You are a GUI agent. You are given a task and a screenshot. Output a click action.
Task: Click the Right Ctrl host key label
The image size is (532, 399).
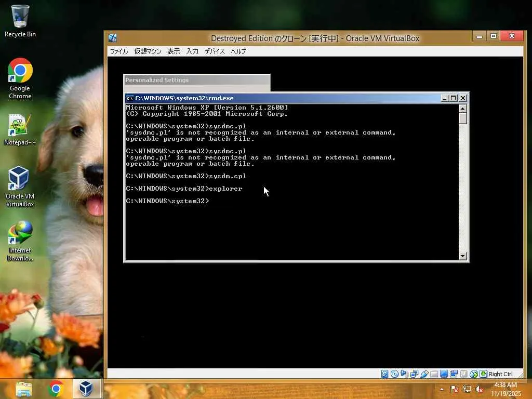[500, 374]
